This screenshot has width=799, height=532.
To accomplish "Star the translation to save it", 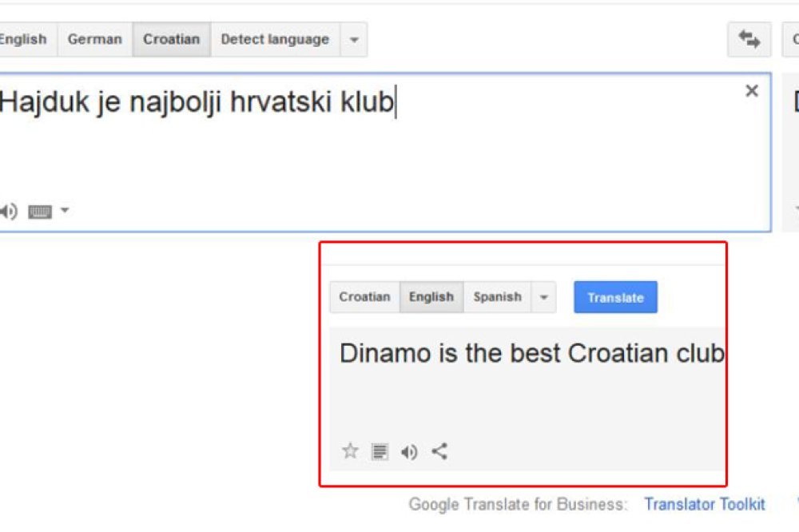I will 350,451.
